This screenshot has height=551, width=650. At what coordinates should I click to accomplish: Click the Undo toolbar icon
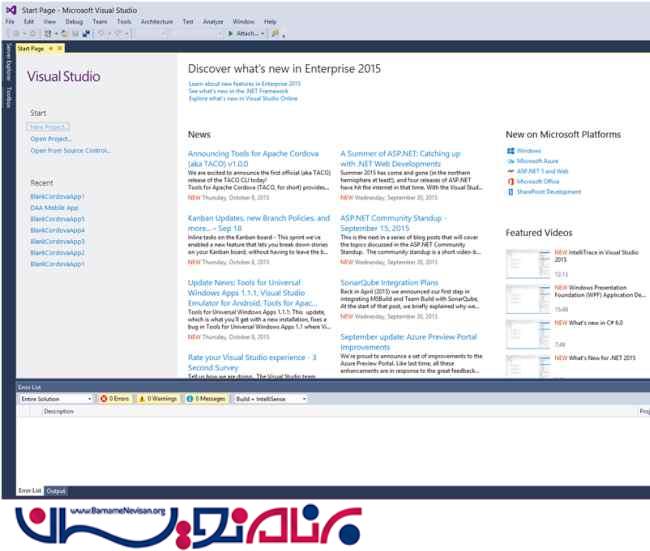[101, 34]
